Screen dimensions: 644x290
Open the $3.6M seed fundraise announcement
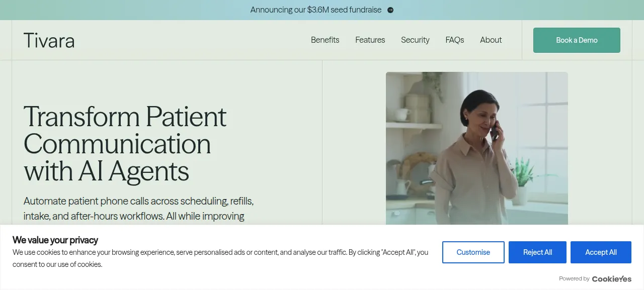click(x=316, y=10)
